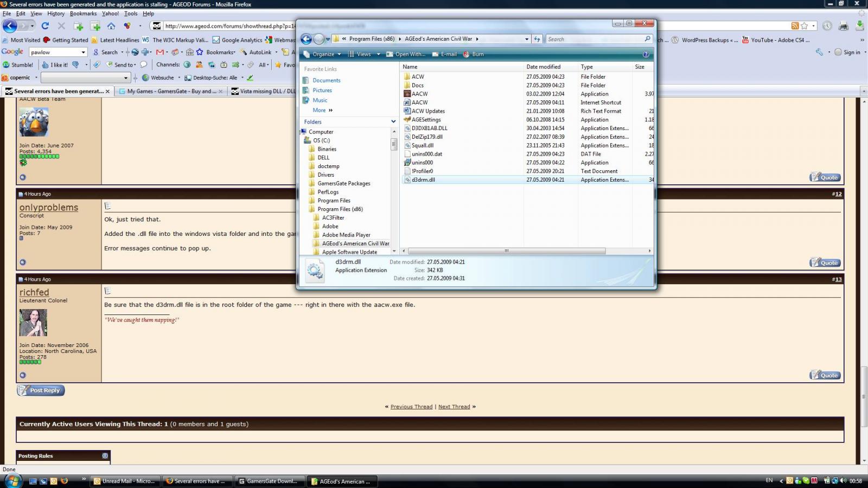Viewport: 868px width, 488px height.
Task: Click the horizontal scrollbar in file list
Action: coord(506,251)
